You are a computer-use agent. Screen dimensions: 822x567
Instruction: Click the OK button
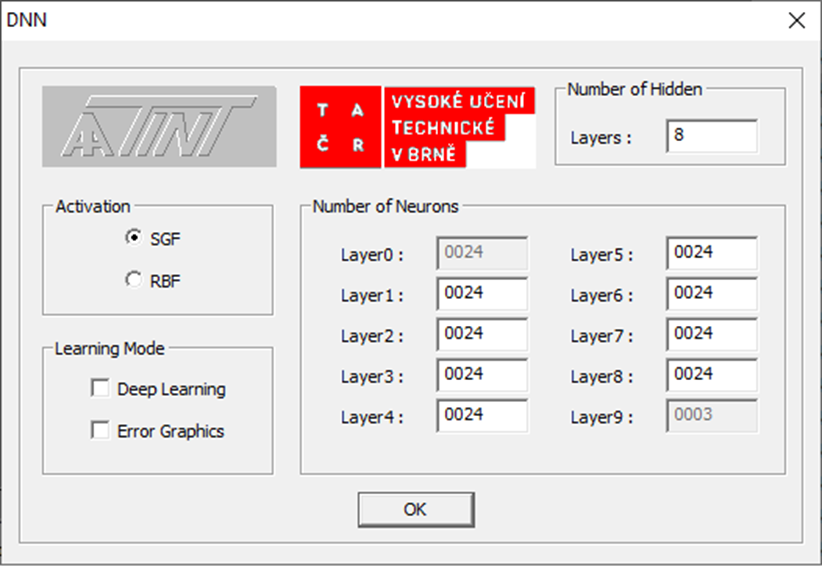[416, 509]
